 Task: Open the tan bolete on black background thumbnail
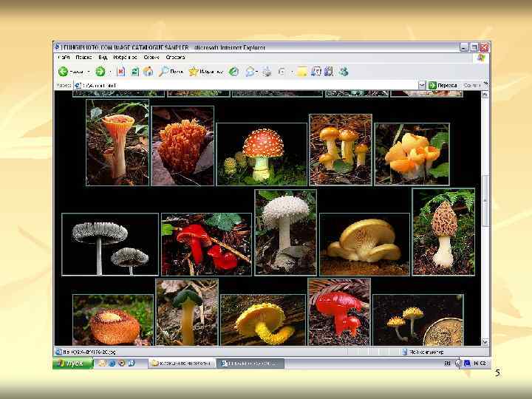tap(365, 244)
